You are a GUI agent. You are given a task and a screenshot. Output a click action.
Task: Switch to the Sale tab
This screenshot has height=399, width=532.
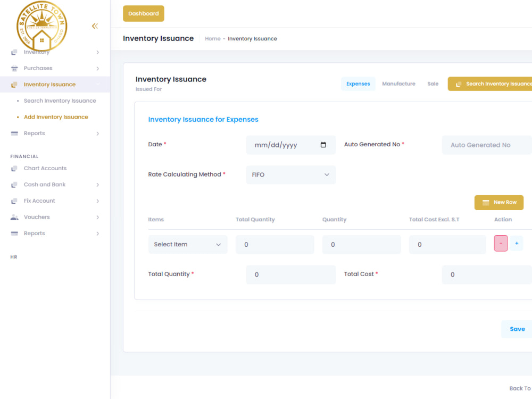(433, 84)
